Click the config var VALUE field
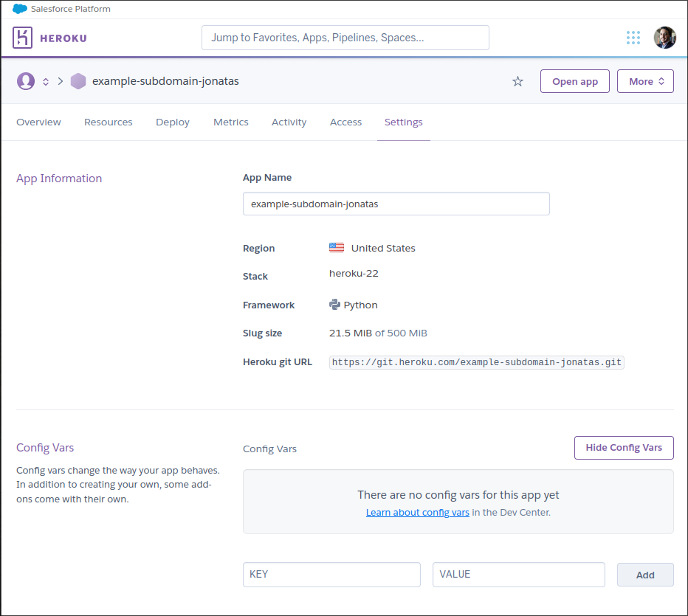 pos(519,575)
